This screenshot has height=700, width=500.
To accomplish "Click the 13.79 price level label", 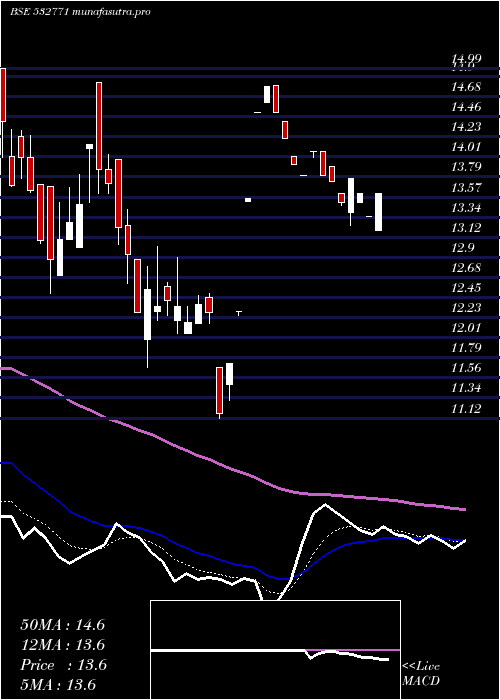I will click(x=466, y=167).
